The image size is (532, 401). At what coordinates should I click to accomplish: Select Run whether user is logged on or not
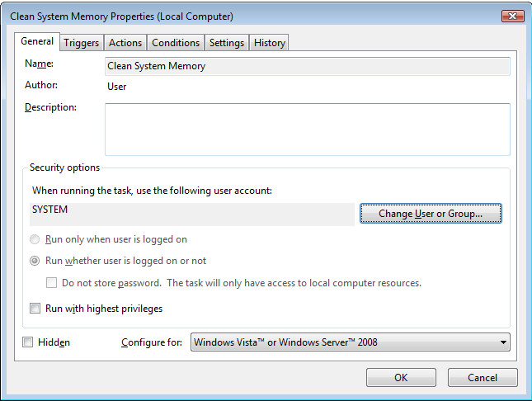[35, 261]
